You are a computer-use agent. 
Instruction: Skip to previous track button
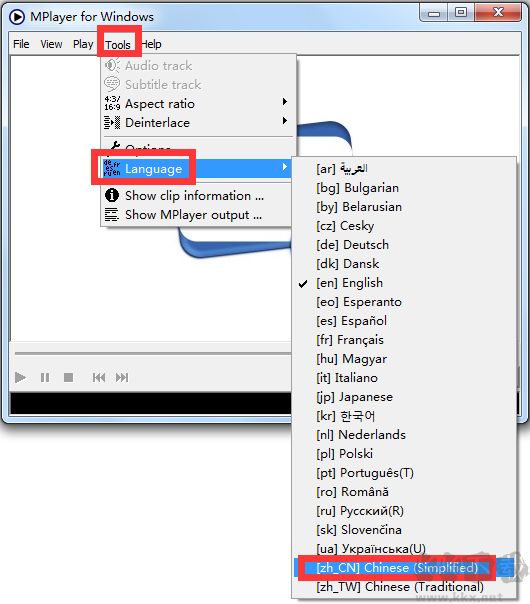pyautogui.click(x=99, y=377)
